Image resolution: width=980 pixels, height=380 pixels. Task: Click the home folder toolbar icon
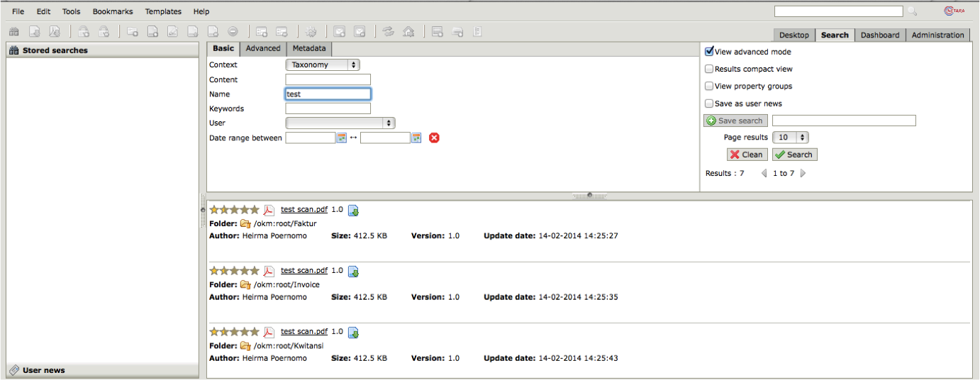pos(408,32)
